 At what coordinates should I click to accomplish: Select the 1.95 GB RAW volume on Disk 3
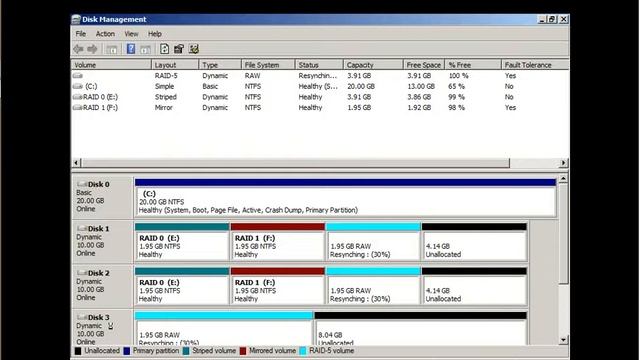pos(224,329)
